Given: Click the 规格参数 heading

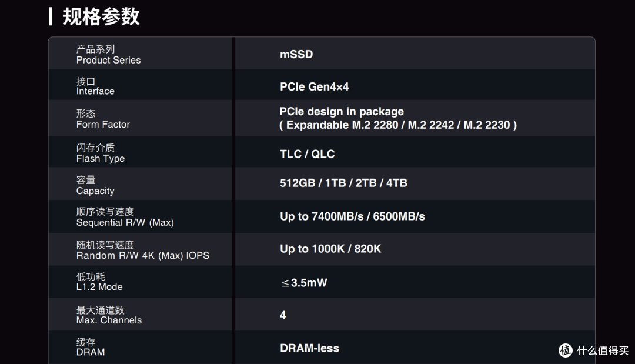Looking at the screenshot, I should 101,16.
